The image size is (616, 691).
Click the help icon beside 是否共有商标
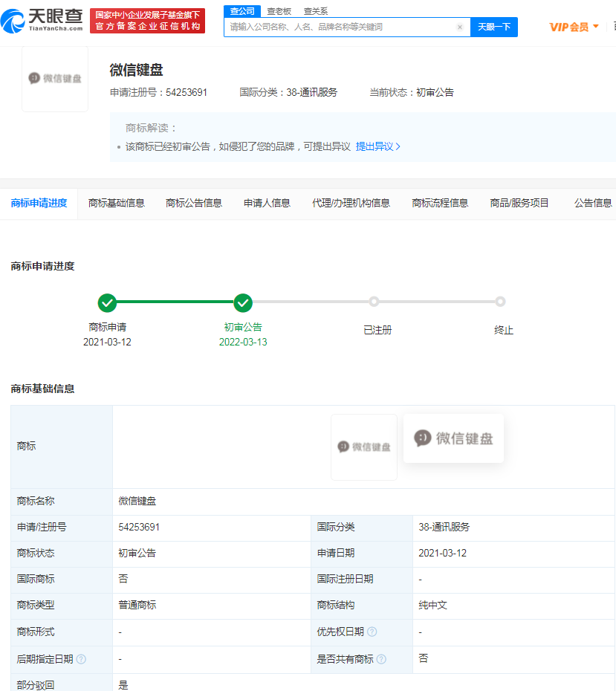[x=382, y=659]
